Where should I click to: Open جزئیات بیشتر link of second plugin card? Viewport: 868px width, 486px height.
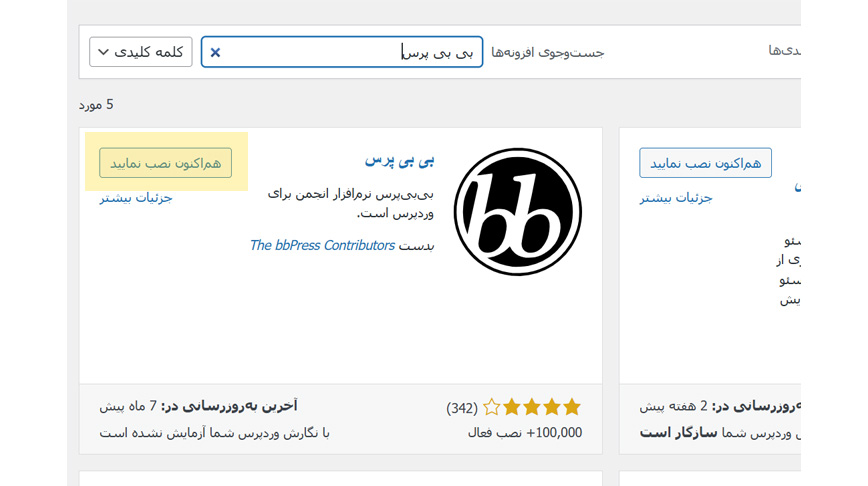click(x=676, y=198)
